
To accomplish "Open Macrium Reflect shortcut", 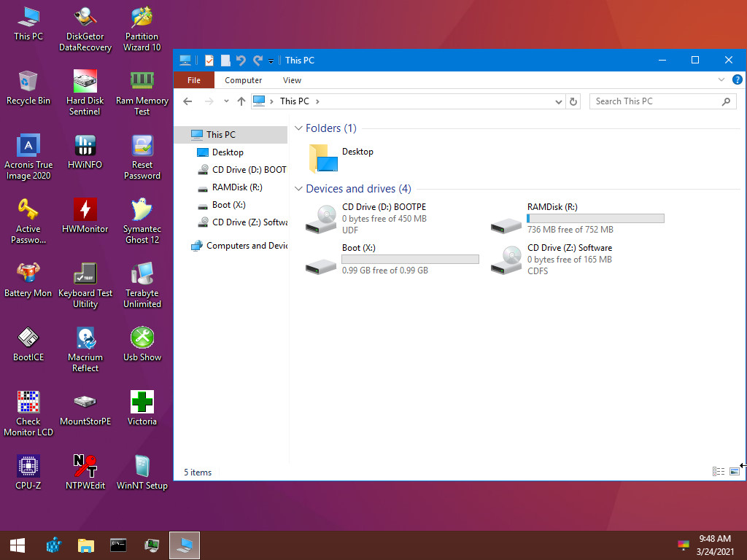I will 85,349.
